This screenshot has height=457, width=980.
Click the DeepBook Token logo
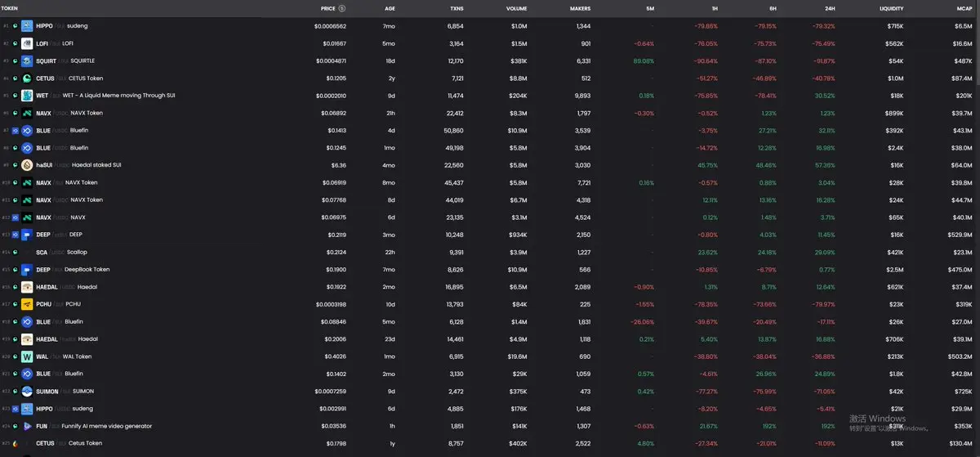point(27,270)
